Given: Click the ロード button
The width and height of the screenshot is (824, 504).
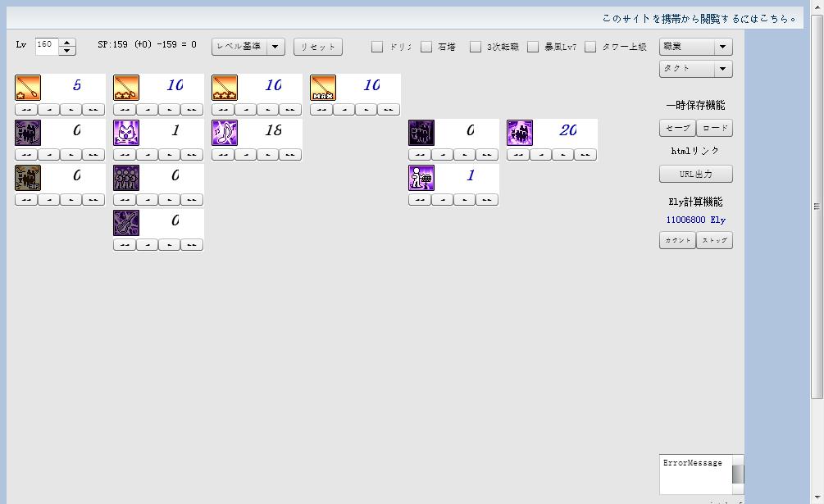Looking at the screenshot, I should click(714, 128).
